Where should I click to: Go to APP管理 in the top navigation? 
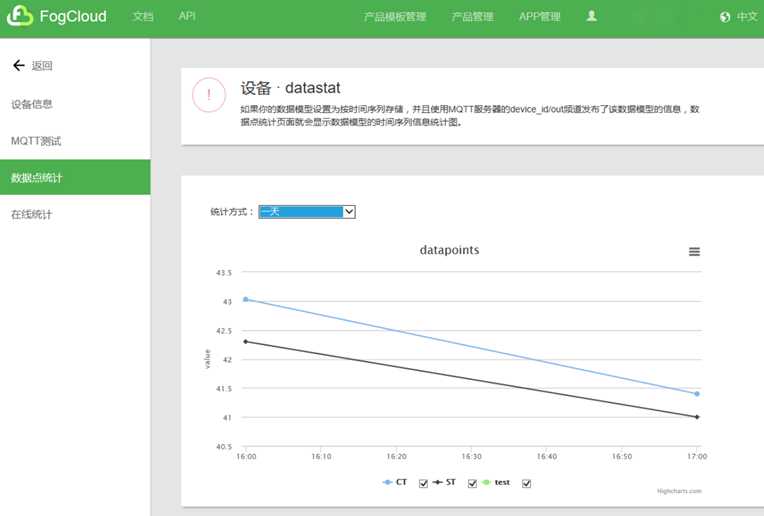[x=539, y=17]
